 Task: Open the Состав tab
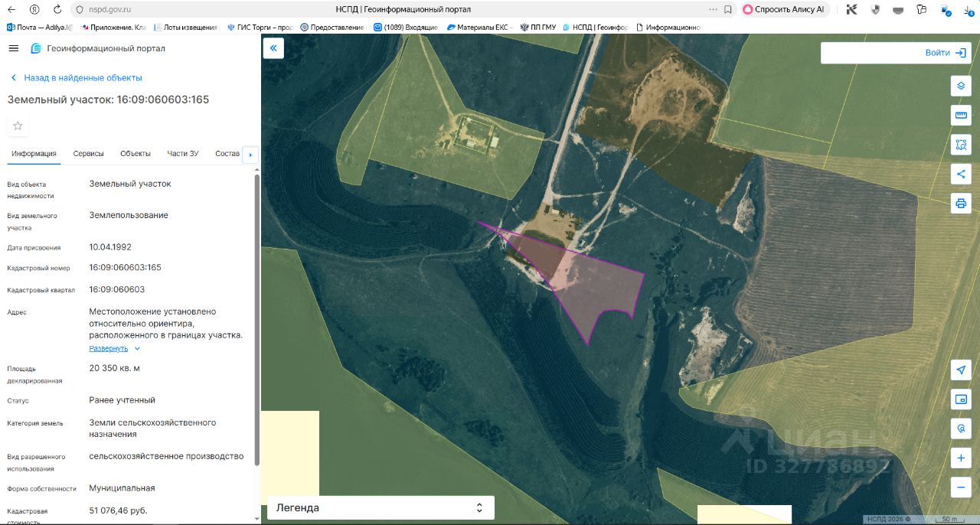click(227, 153)
